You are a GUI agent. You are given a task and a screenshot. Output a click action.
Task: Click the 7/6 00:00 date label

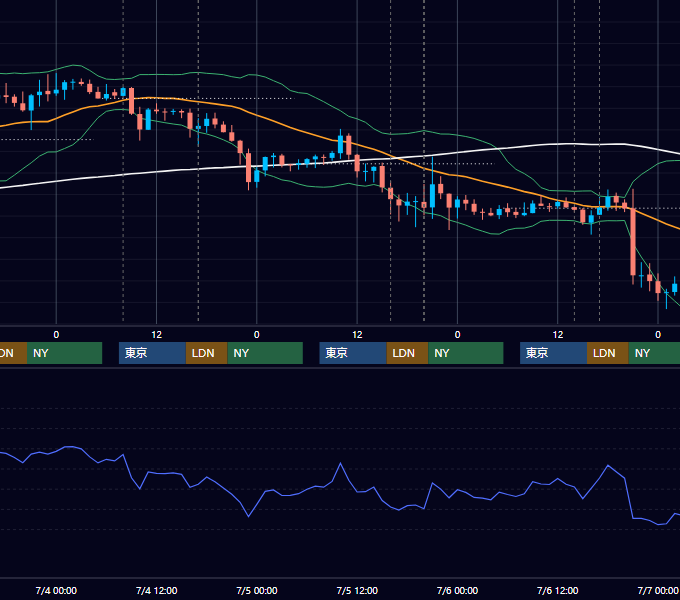click(x=457, y=590)
